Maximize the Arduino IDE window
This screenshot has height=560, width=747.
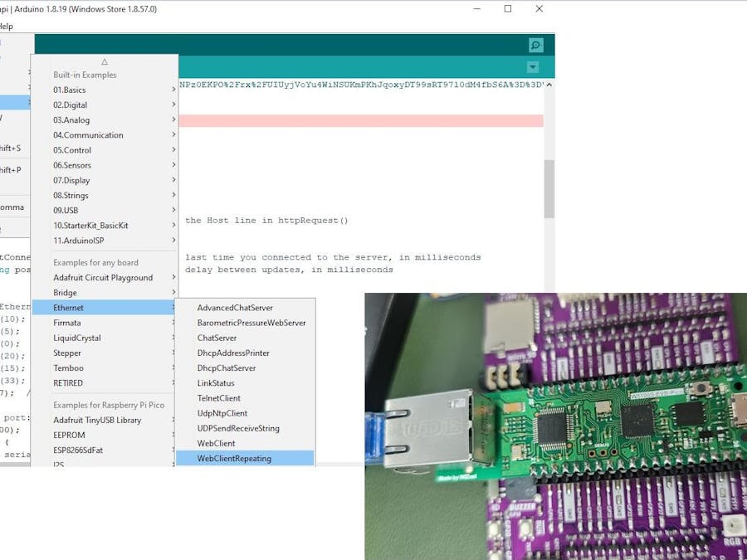point(508,8)
